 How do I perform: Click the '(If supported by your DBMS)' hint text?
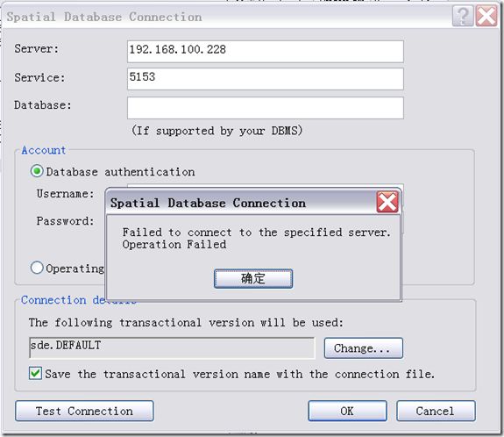217,131
